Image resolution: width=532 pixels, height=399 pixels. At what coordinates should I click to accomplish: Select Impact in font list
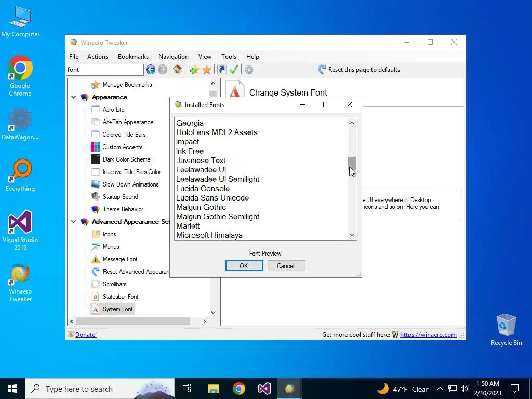point(261,142)
